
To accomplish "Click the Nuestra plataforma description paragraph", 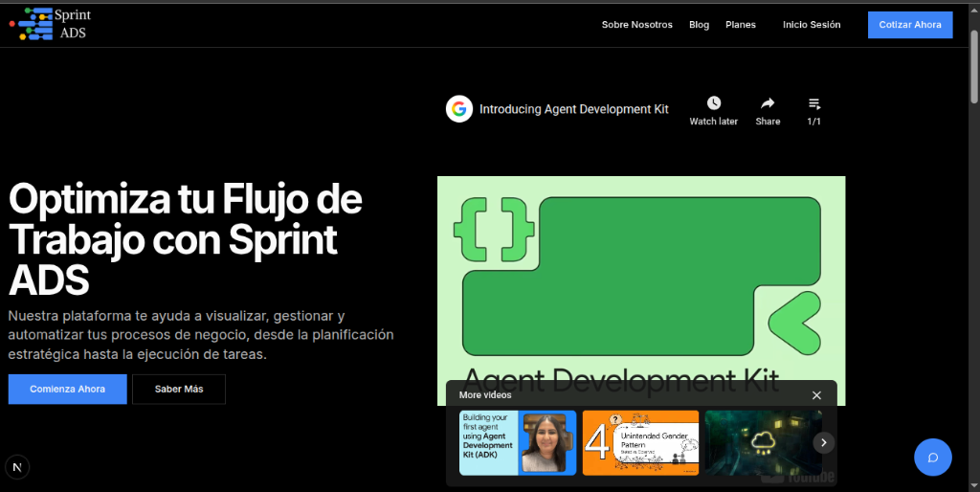I will (201, 335).
